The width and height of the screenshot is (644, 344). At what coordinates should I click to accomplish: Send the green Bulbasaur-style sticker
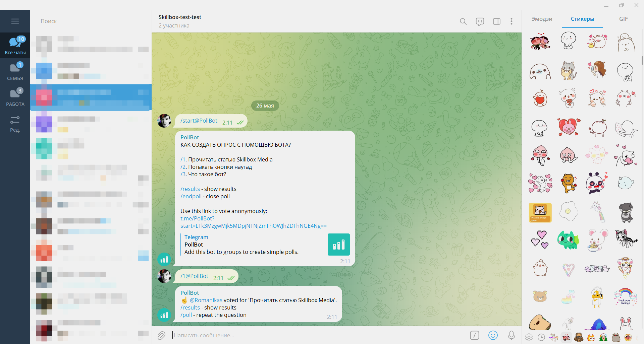click(x=569, y=239)
